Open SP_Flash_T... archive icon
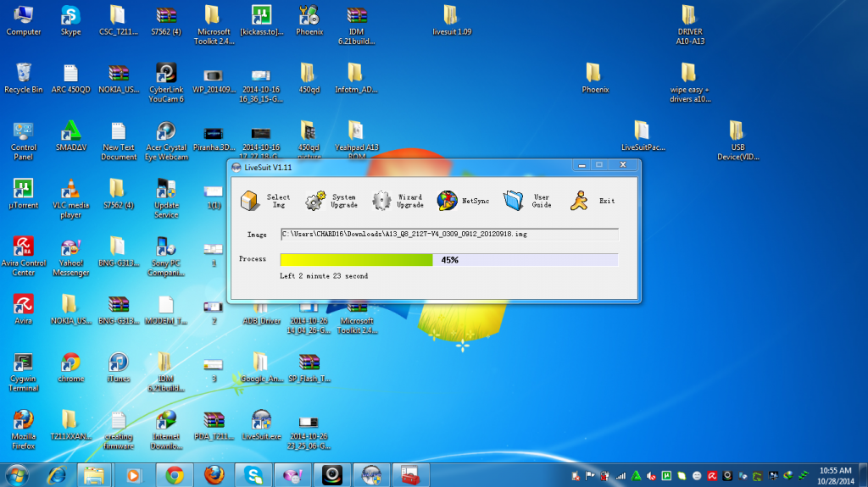Image resolution: width=868 pixels, height=487 pixels. (309, 367)
